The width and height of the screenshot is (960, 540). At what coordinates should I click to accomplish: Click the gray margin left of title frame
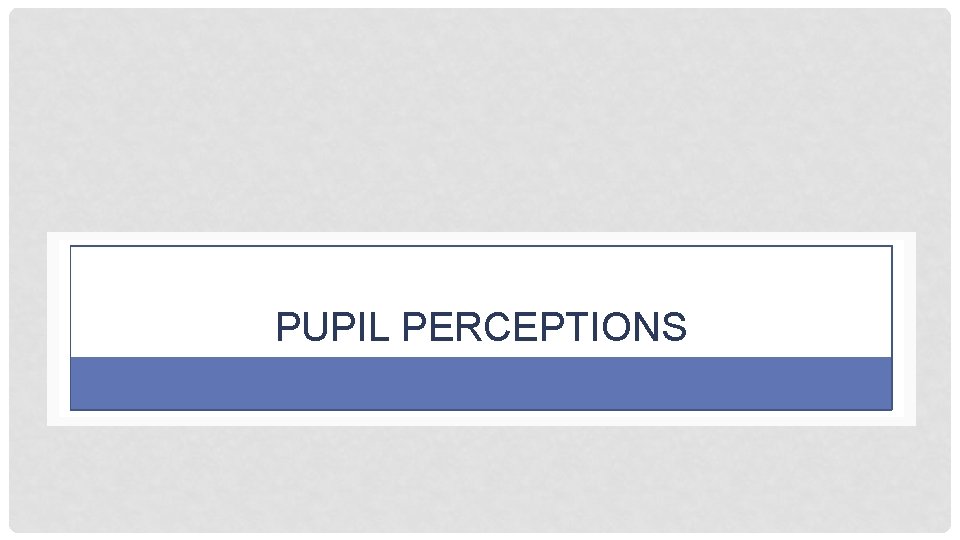point(28,330)
